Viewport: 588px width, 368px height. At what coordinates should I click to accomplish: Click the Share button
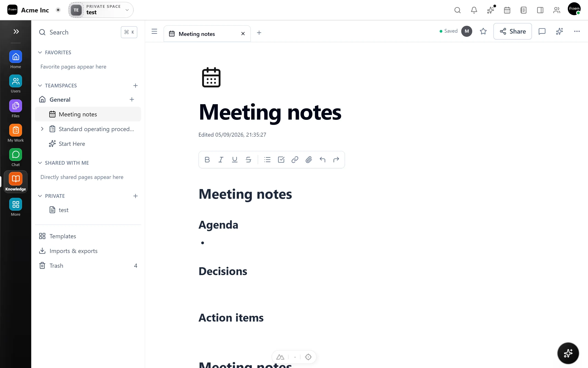pyautogui.click(x=512, y=31)
